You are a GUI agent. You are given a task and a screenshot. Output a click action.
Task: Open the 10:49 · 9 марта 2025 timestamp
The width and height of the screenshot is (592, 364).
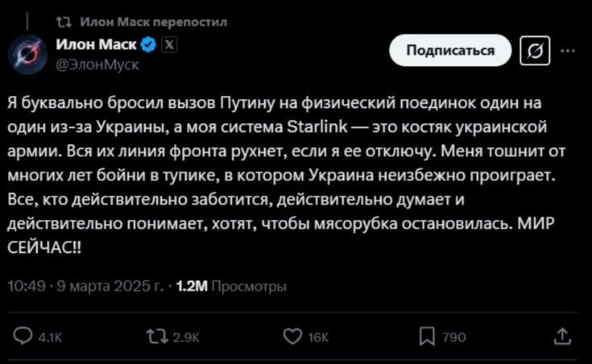click(x=85, y=286)
